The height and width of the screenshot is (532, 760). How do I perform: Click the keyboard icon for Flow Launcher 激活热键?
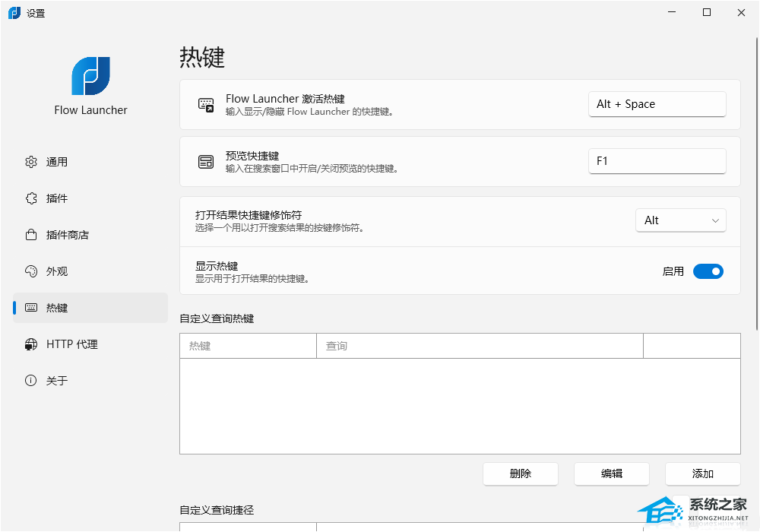206,105
